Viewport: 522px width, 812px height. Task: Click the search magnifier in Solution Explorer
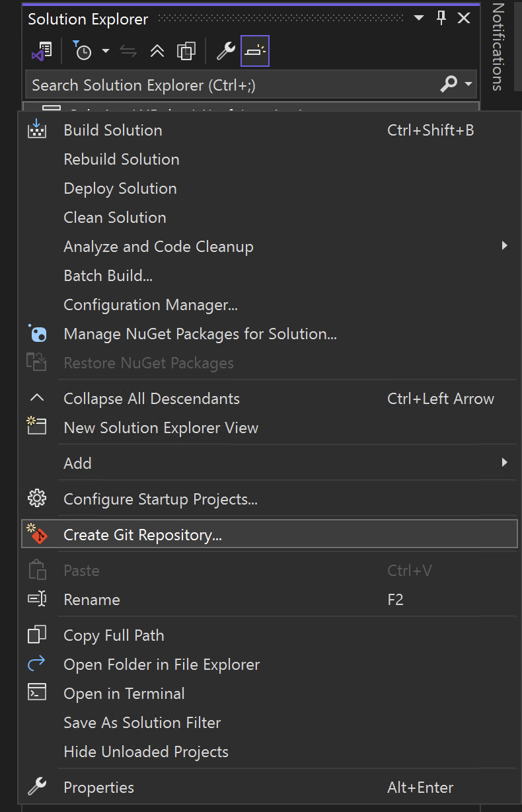[x=448, y=85]
